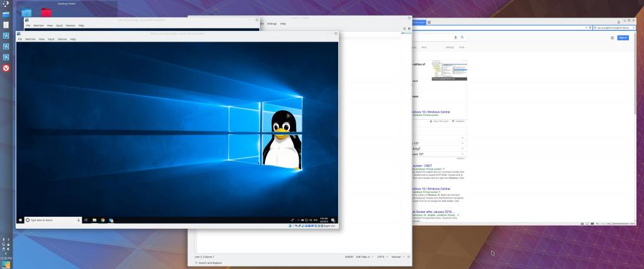Open the Devices menu in front VirtualBox window
The width and height of the screenshot is (644, 269).
pyautogui.click(x=62, y=39)
